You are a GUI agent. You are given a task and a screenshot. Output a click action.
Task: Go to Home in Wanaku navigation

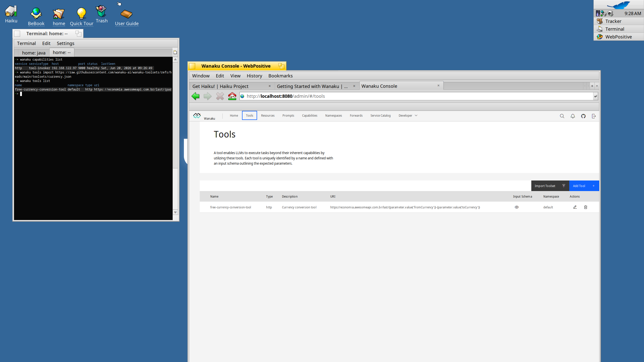pyautogui.click(x=234, y=115)
